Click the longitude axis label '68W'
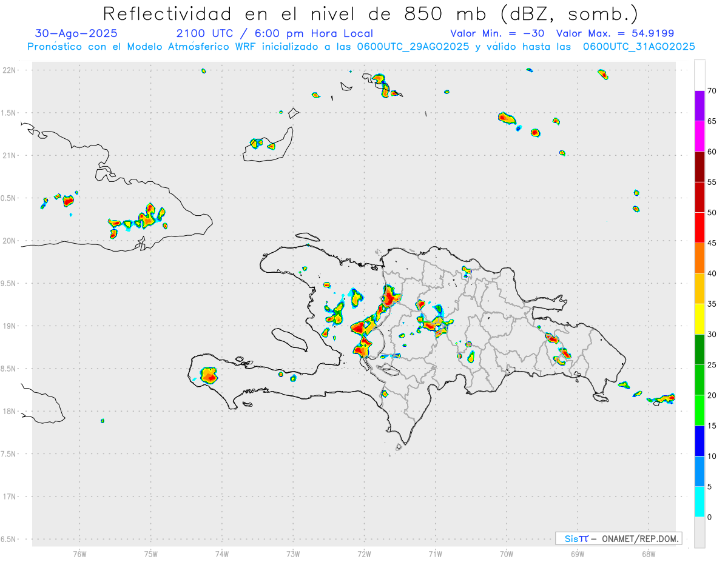The height and width of the screenshot is (562, 728). 649,554
